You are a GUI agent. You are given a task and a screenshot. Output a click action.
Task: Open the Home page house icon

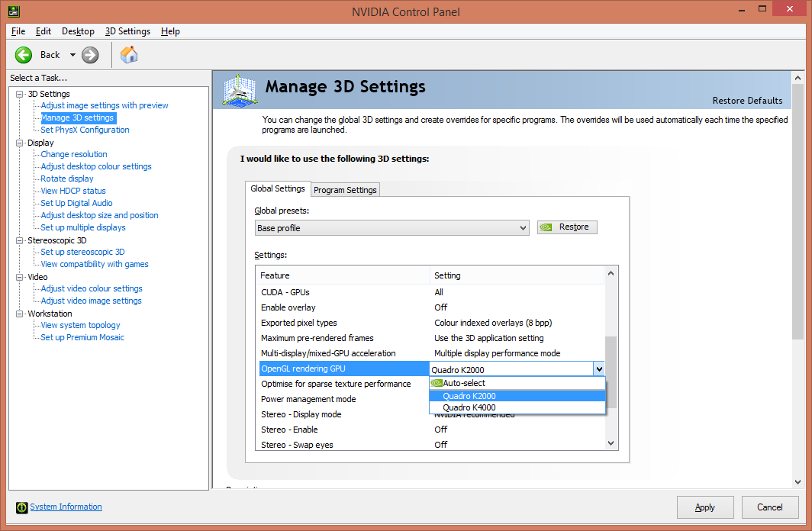129,54
